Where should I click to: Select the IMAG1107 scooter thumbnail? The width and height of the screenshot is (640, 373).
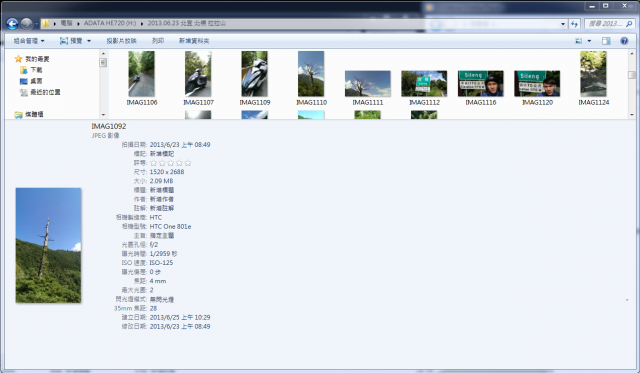coord(198,74)
